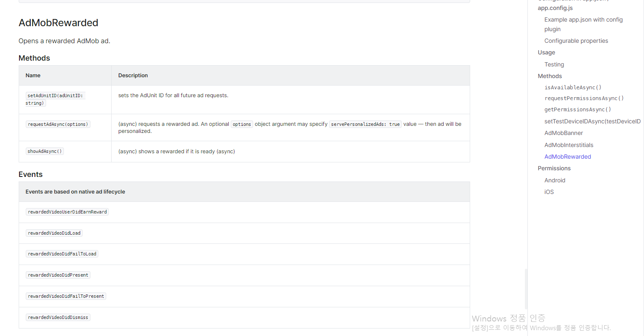Open 'Example app.json with config plugin' sidebar link
The image size is (644, 336).
[583, 24]
